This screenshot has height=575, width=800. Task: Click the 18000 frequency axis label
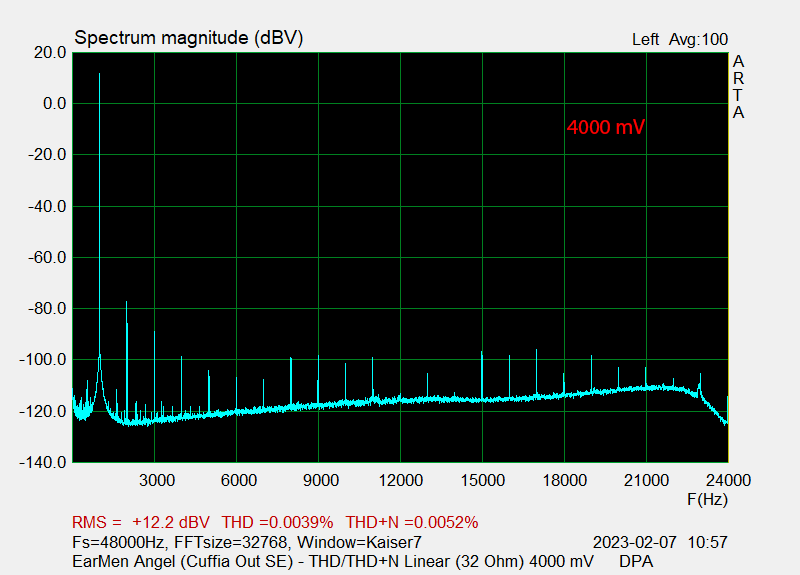click(x=564, y=481)
